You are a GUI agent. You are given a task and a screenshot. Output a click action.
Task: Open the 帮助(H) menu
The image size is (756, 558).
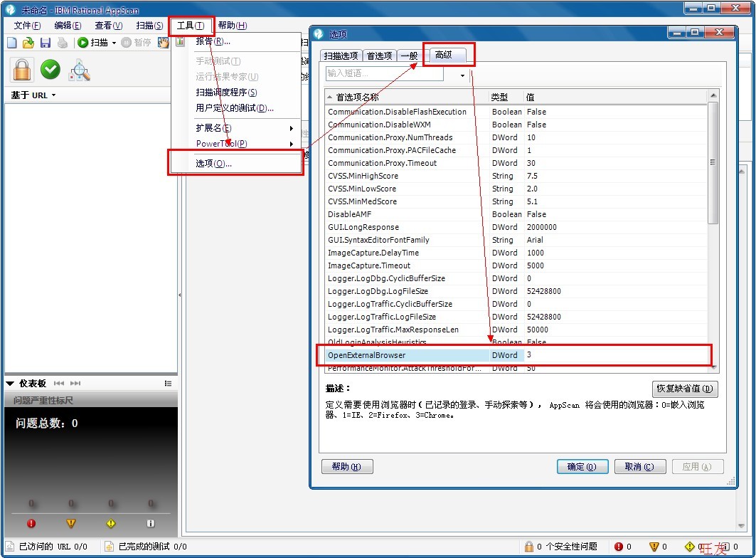click(x=233, y=26)
